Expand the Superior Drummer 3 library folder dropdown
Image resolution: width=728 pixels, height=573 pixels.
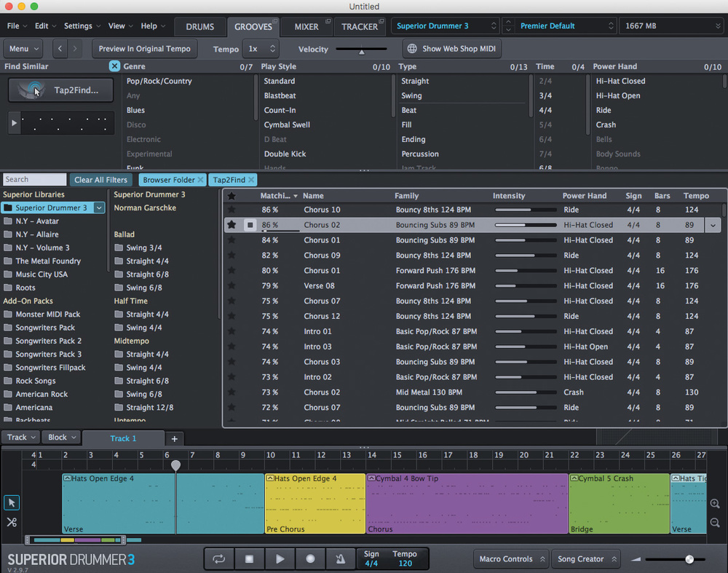click(99, 208)
